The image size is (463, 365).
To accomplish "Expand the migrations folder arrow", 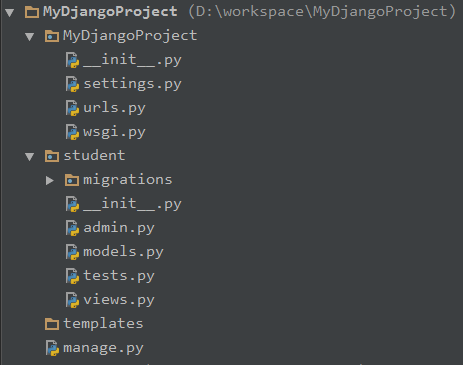I will pyautogui.click(x=50, y=180).
